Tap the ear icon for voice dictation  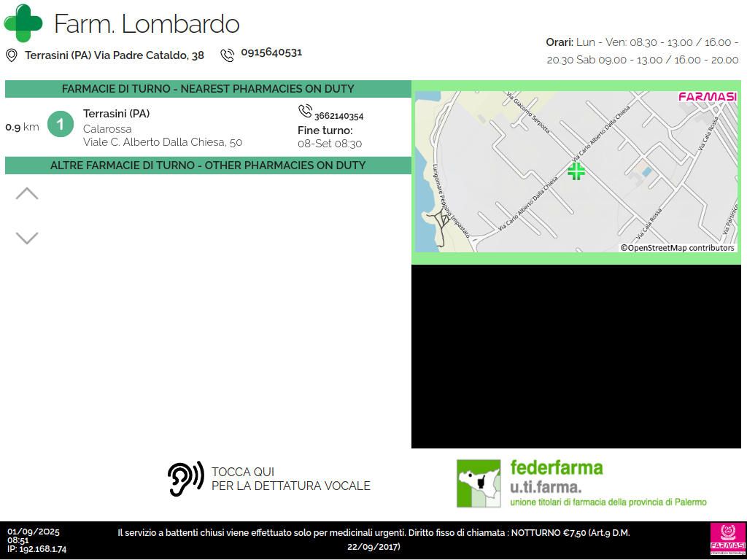pyautogui.click(x=185, y=479)
